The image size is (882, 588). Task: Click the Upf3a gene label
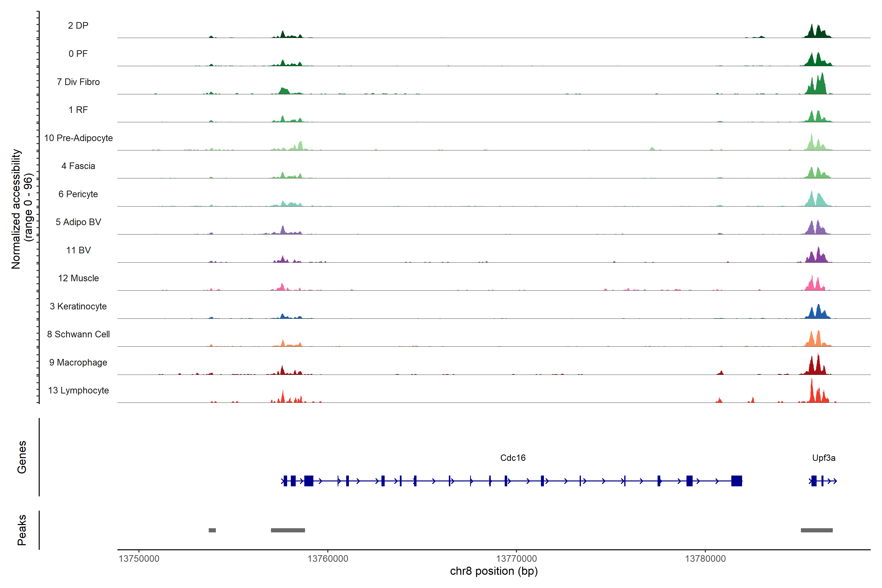(823, 457)
